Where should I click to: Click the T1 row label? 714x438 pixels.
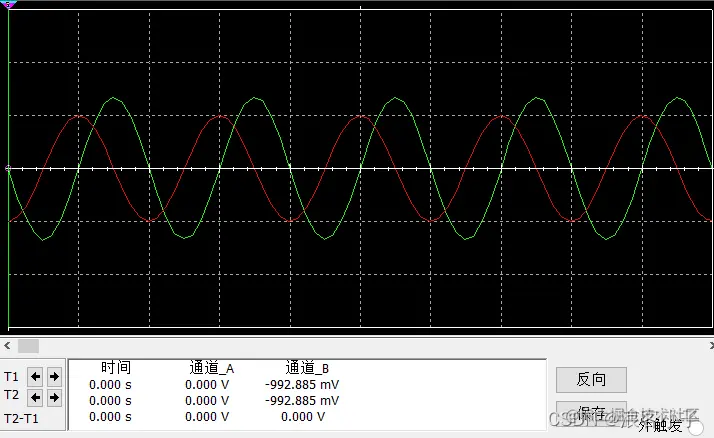click(11, 377)
